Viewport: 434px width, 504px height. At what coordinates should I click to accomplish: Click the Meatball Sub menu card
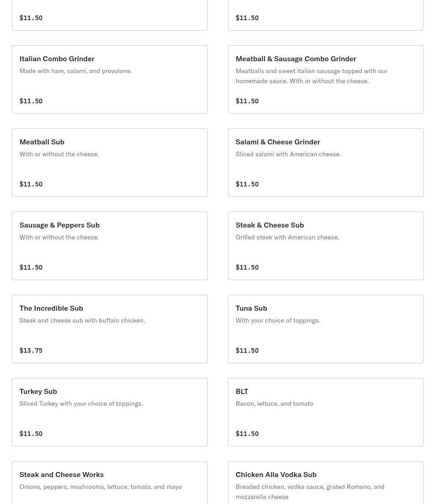[x=110, y=163]
